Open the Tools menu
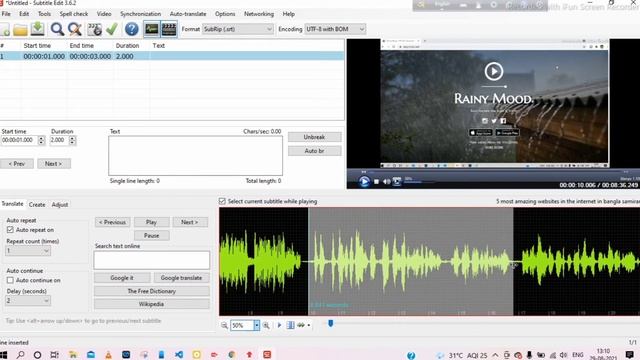This screenshot has width=640, height=360. 44,14
